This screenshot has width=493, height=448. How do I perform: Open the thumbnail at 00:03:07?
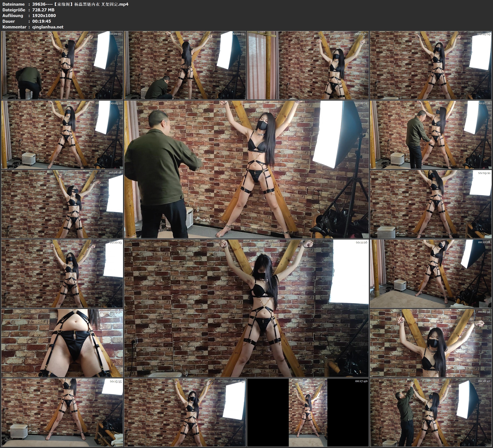click(x=308, y=65)
